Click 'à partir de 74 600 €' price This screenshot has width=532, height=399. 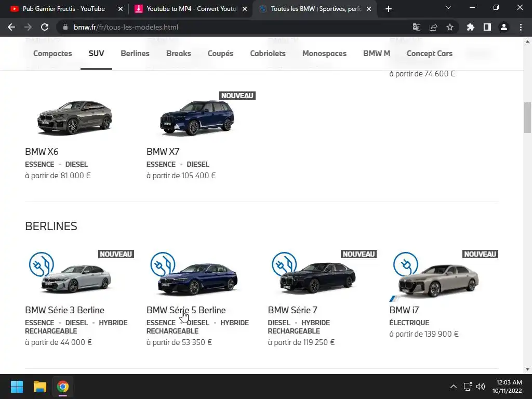point(422,74)
